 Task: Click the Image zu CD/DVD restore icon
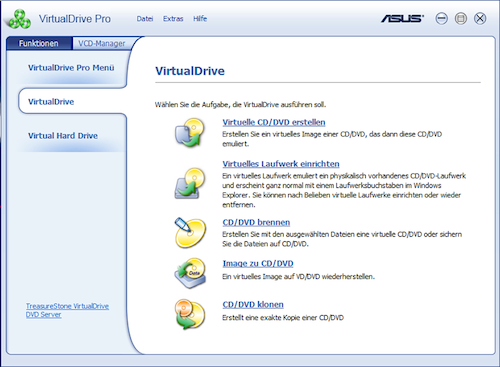tap(190, 273)
